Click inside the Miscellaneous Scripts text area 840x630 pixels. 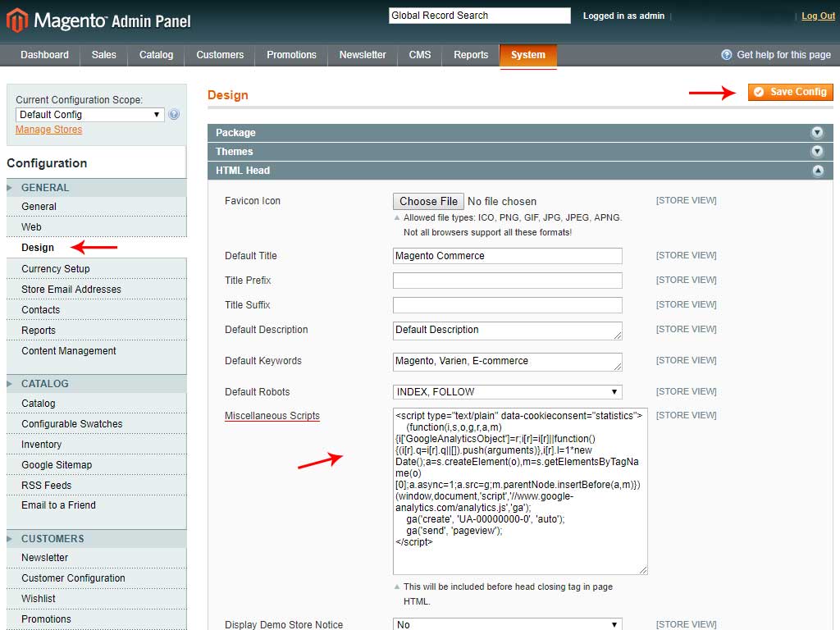520,491
